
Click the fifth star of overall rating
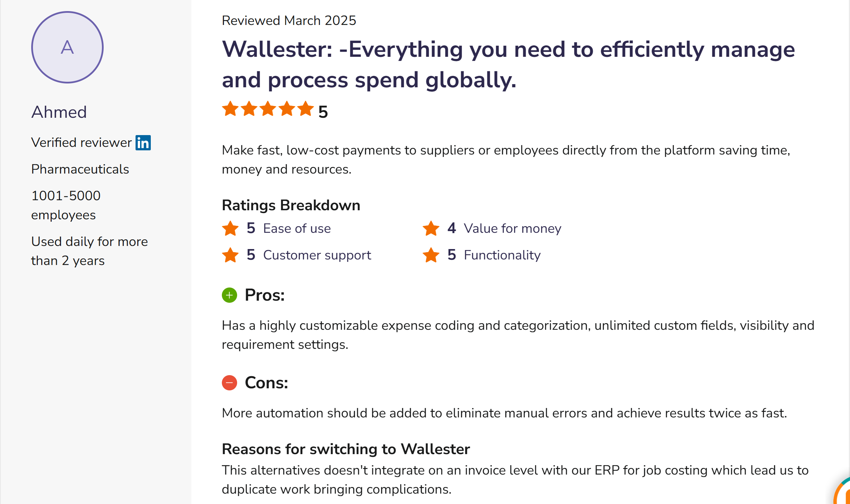pyautogui.click(x=305, y=109)
